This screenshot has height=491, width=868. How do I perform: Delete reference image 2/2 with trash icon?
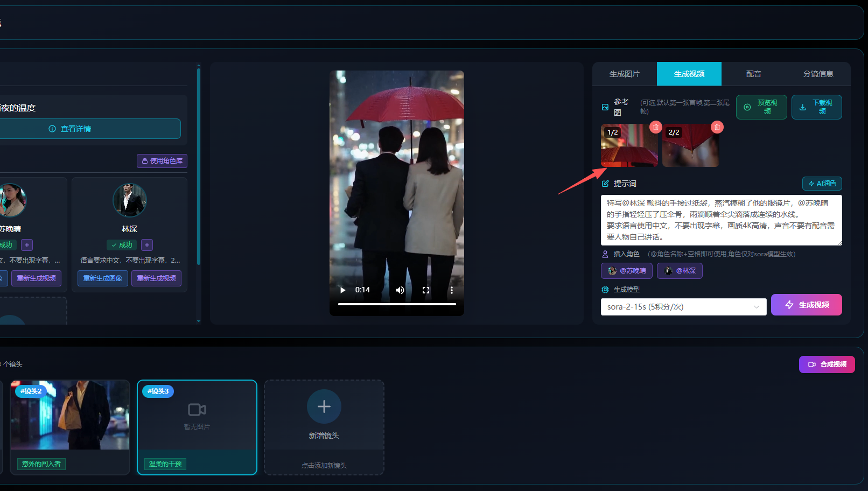click(717, 127)
